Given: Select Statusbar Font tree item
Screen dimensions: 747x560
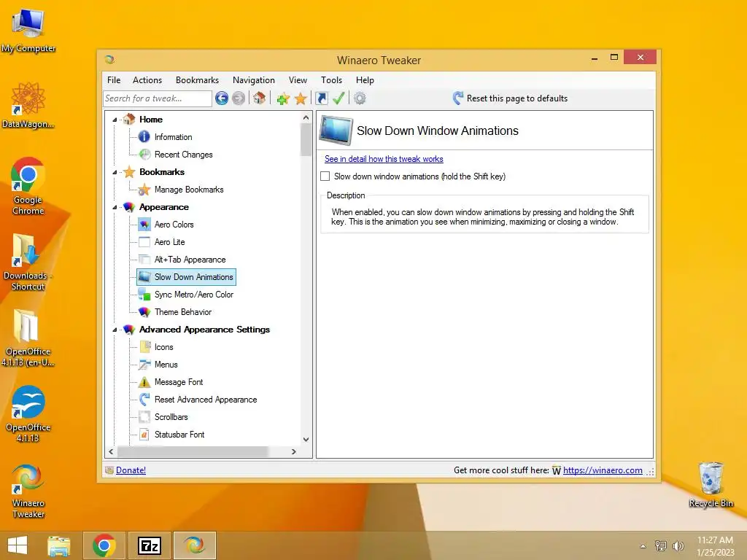Looking at the screenshot, I should (x=179, y=435).
